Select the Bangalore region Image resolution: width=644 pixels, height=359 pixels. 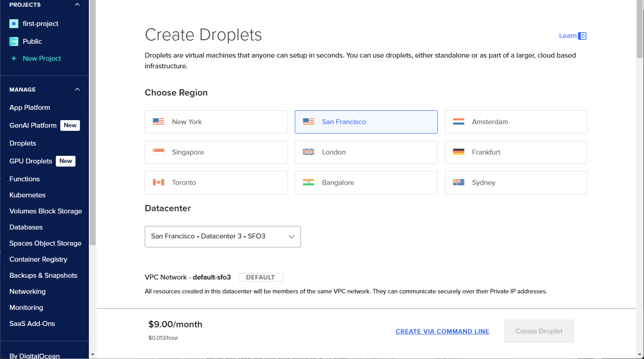pos(366,183)
